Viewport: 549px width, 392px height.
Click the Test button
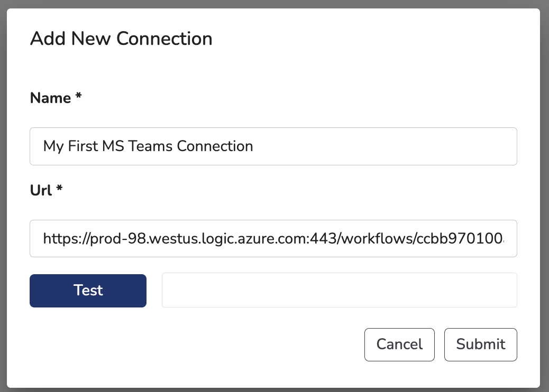[x=88, y=291]
